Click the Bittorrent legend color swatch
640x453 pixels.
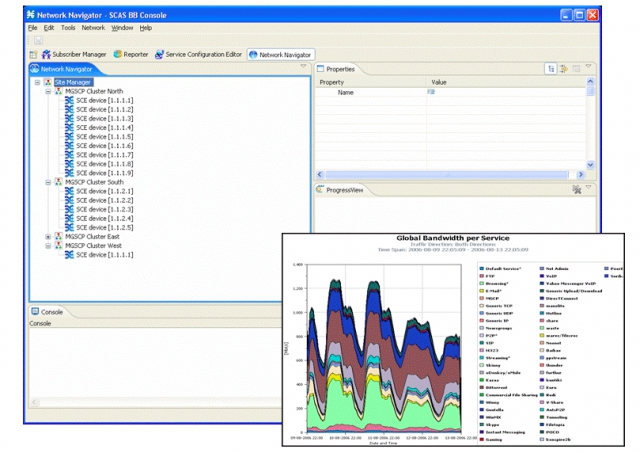coord(481,387)
